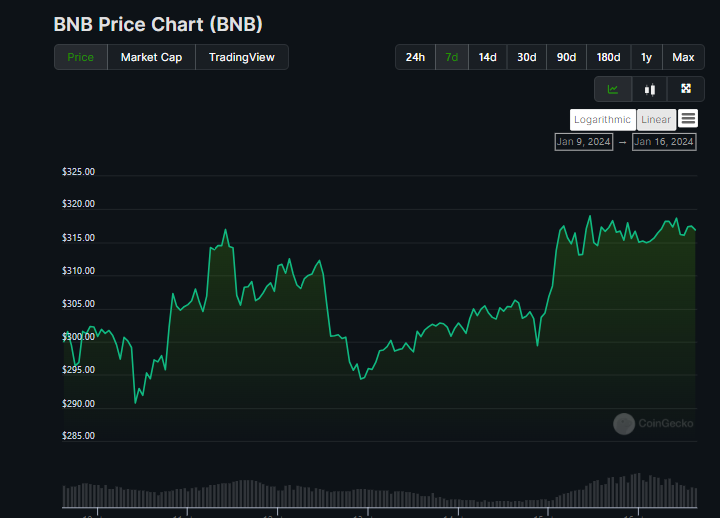
Task: Open the chart hamburger menu
Action: [x=688, y=119]
